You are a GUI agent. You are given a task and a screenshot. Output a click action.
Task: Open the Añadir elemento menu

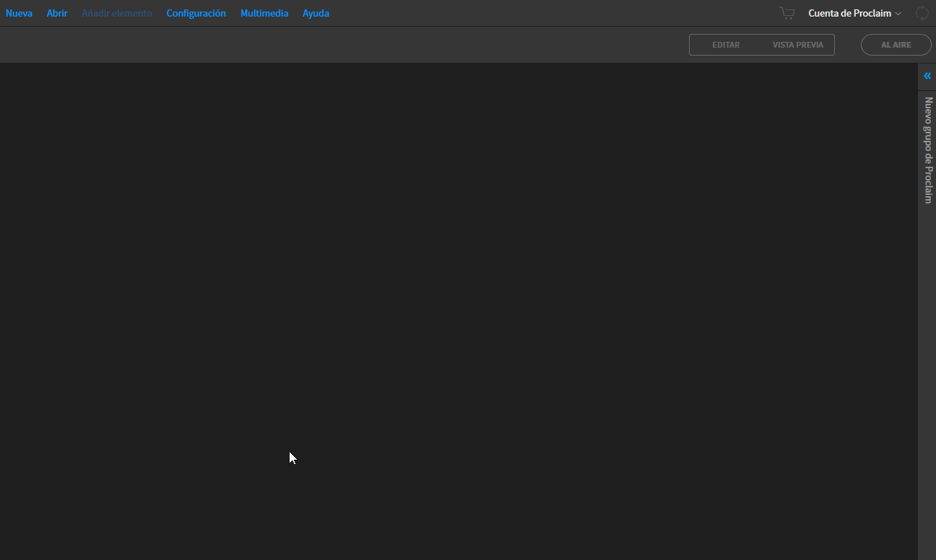point(117,13)
